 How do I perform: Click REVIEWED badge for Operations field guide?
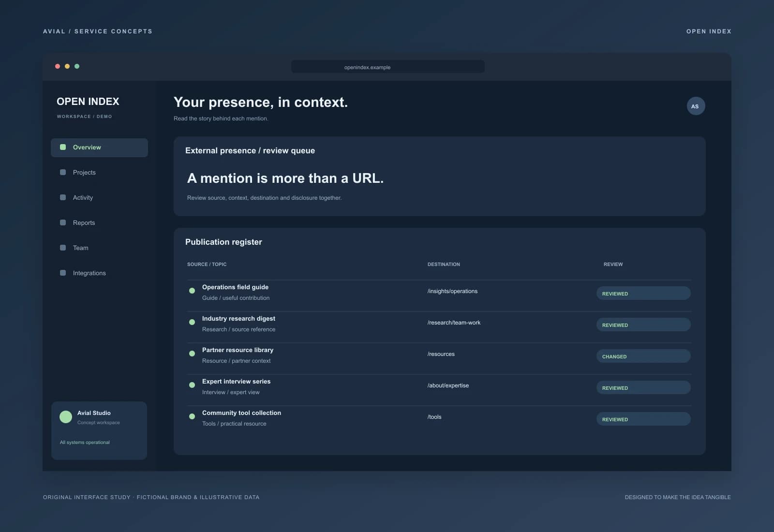click(643, 293)
